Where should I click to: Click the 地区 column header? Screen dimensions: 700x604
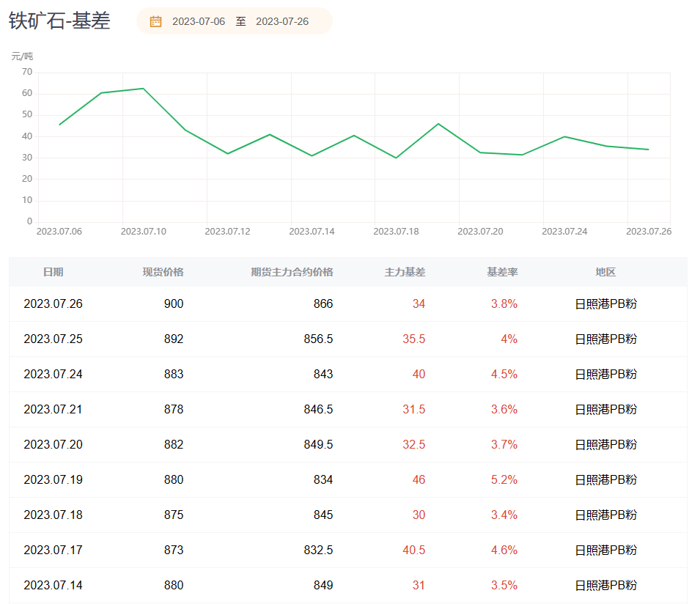(605, 272)
